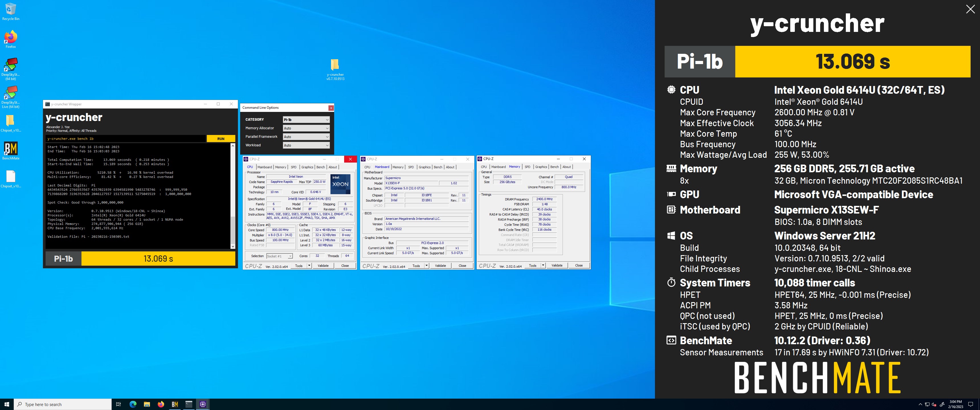The width and height of the screenshot is (980, 410).
Task: Click Close button in first CPU-Z window
Action: click(345, 266)
